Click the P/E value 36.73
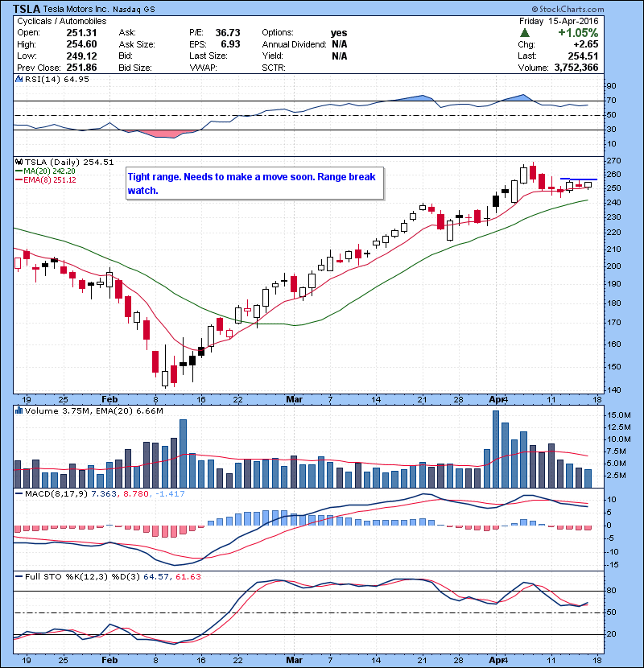The height and width of the screenshot is (668, 644). (x=228, y=33)
